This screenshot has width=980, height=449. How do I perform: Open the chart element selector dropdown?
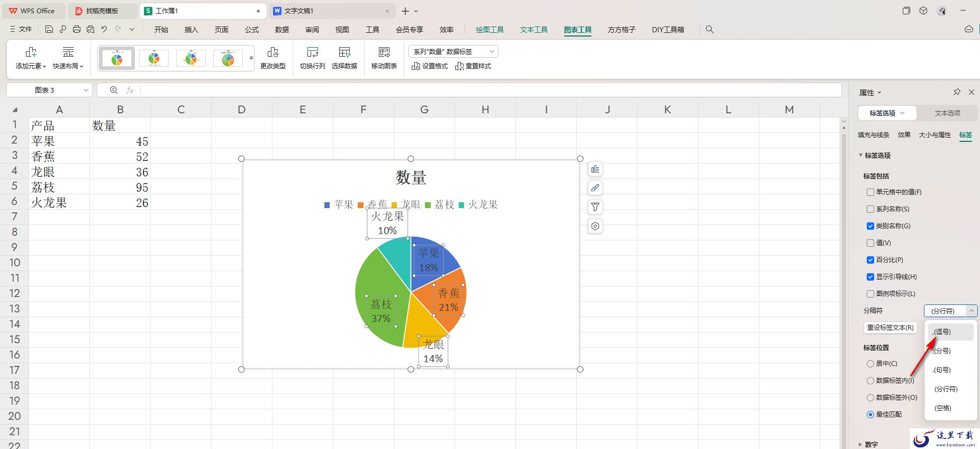coord(453,51)
